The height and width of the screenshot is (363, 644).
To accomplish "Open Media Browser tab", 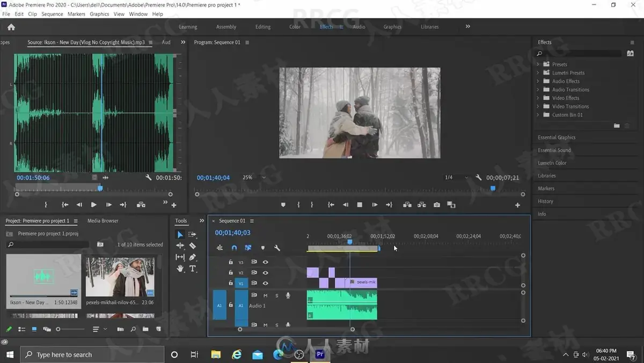I will pyautogui.click(x=103, y=221).
